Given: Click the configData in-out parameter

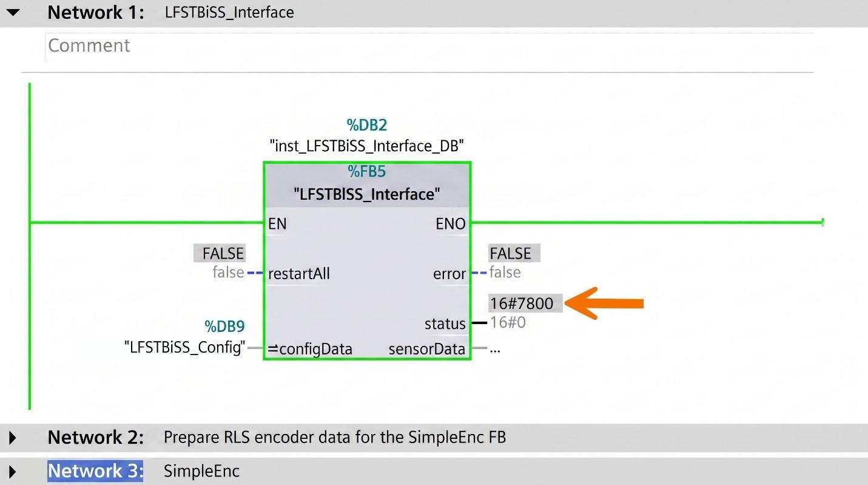Looking at the screenshot, I should (x=310, y=349).
